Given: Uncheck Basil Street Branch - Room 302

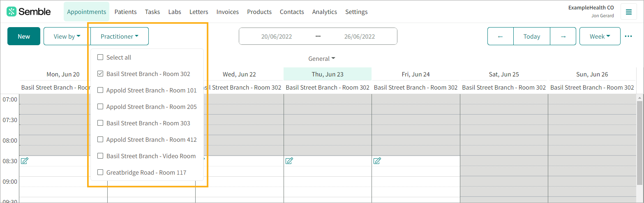Looking at the screenshot, I should click(x=100, y=74).
